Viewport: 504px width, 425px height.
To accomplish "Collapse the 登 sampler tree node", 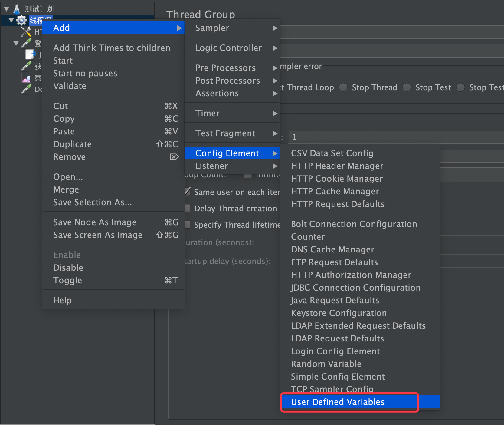I will 16,43.
